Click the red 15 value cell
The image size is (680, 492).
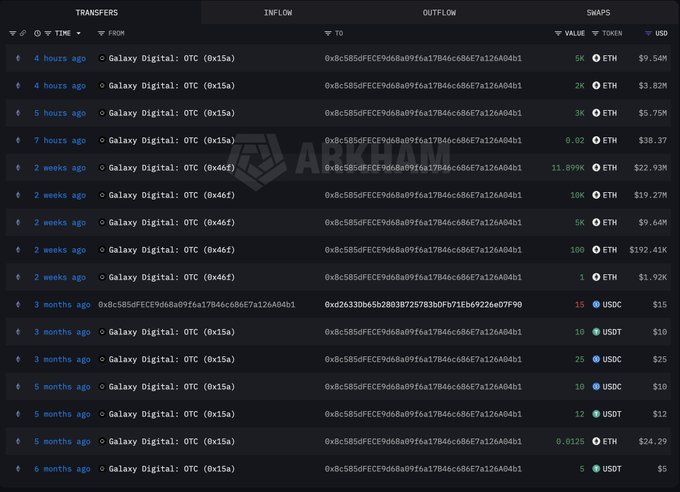click(579, 305)
